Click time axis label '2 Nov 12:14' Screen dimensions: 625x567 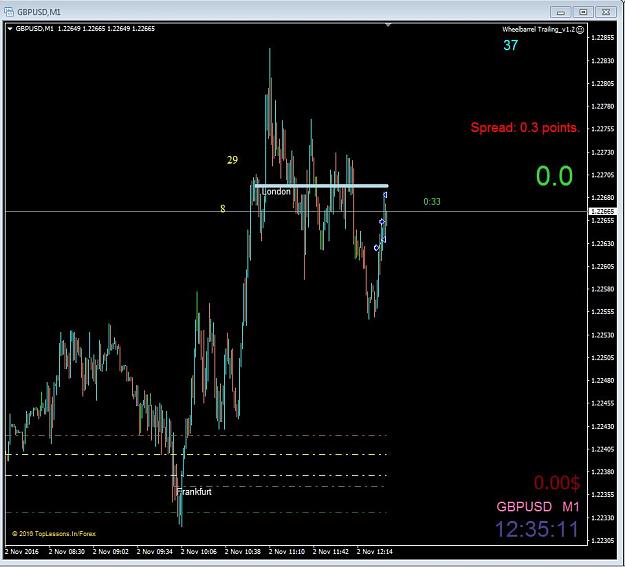point(375,552)
